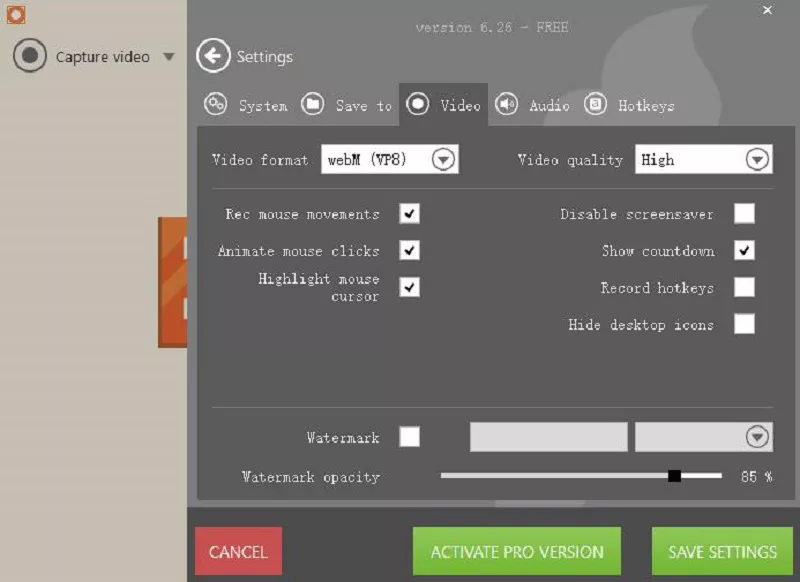Viewport: 800px width, 582px height.
Task: Click the Video tab circle icon
Action: click(417, 104)
